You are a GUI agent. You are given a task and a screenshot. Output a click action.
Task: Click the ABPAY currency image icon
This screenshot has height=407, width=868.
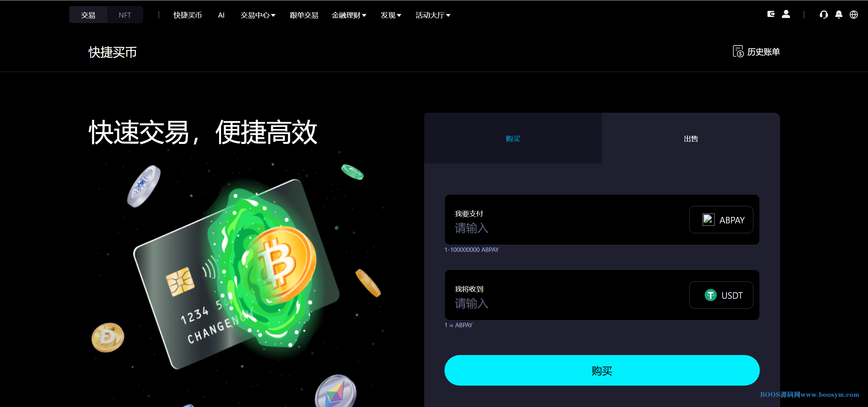(x=709, y=220)
